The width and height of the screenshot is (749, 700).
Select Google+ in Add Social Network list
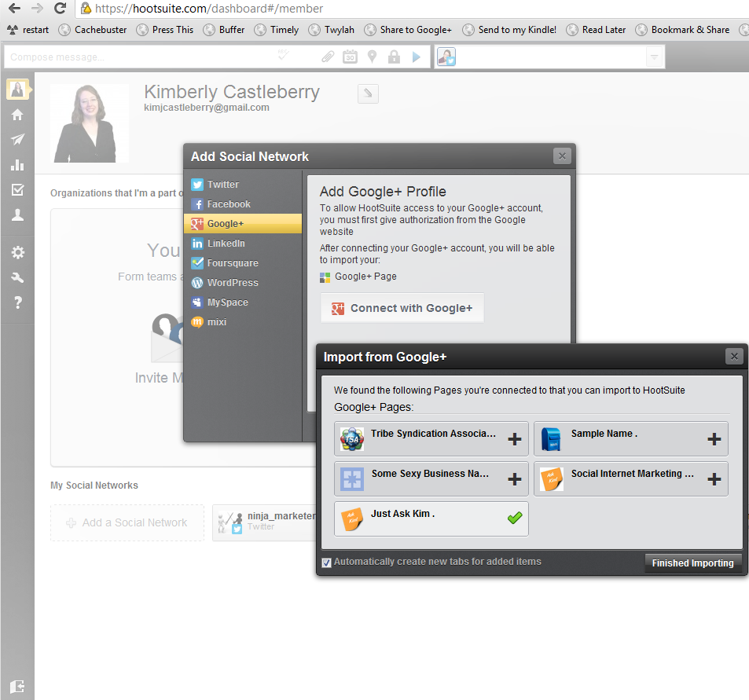243,223
